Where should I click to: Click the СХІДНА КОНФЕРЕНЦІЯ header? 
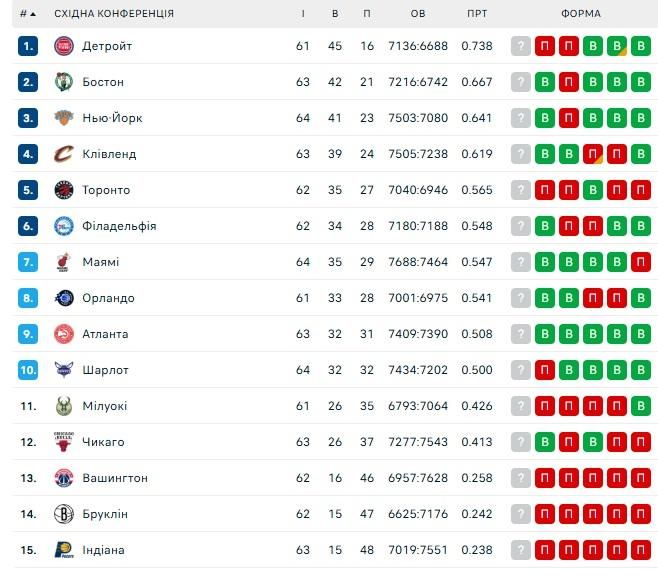tap(113, 14)
